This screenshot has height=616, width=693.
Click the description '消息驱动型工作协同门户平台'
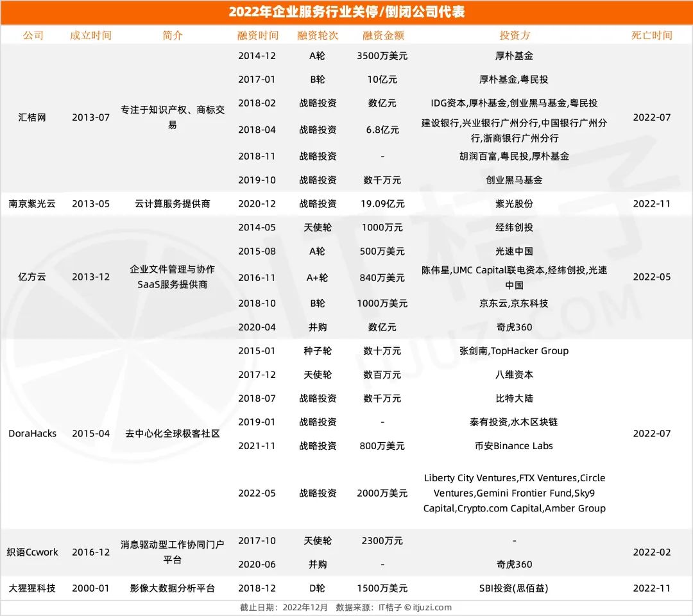173,552
